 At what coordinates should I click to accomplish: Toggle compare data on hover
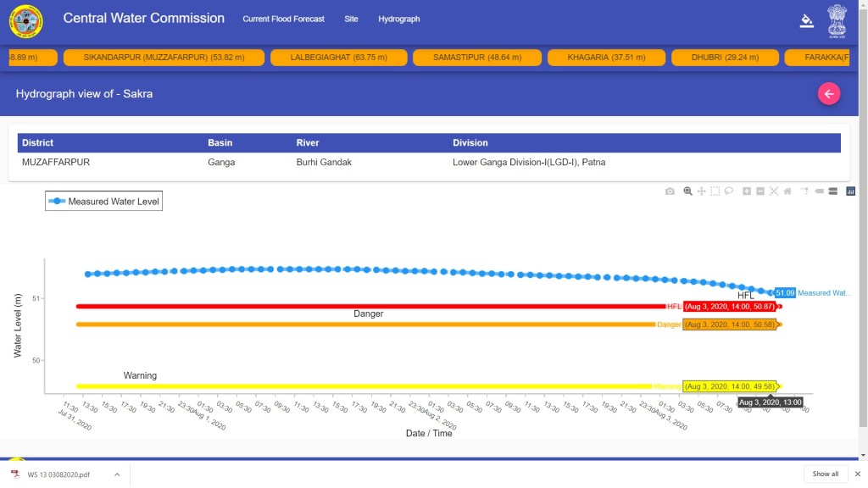pyautogui.click(x=832, y=191)
